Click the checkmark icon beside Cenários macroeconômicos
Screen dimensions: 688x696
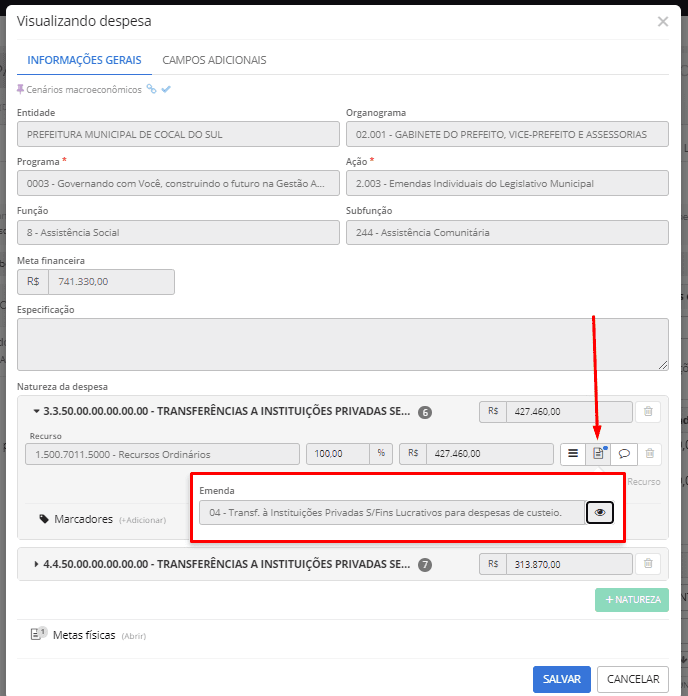[166, 89]
